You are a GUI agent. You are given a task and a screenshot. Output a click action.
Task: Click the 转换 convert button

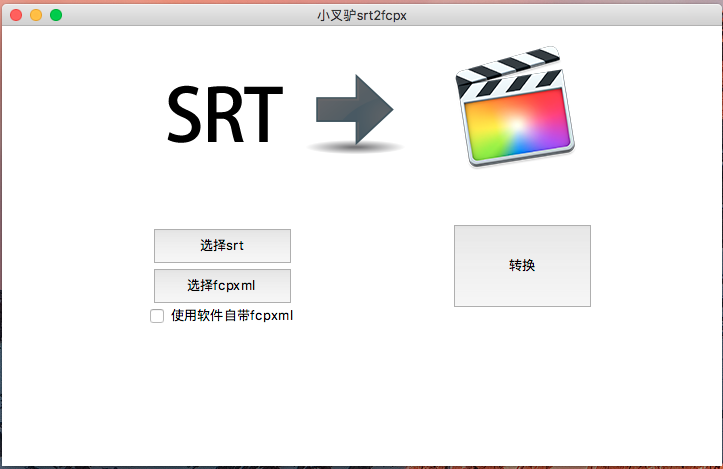click(x=522, y=266)
